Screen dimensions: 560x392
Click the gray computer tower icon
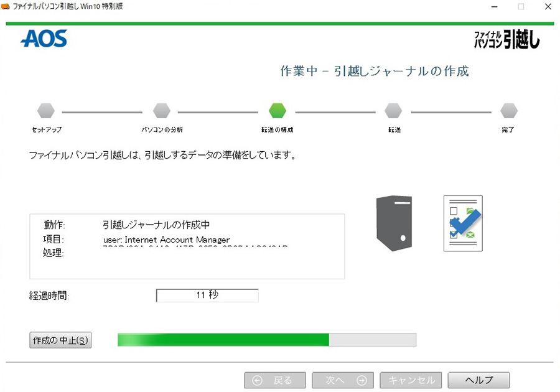coord(394,223)
